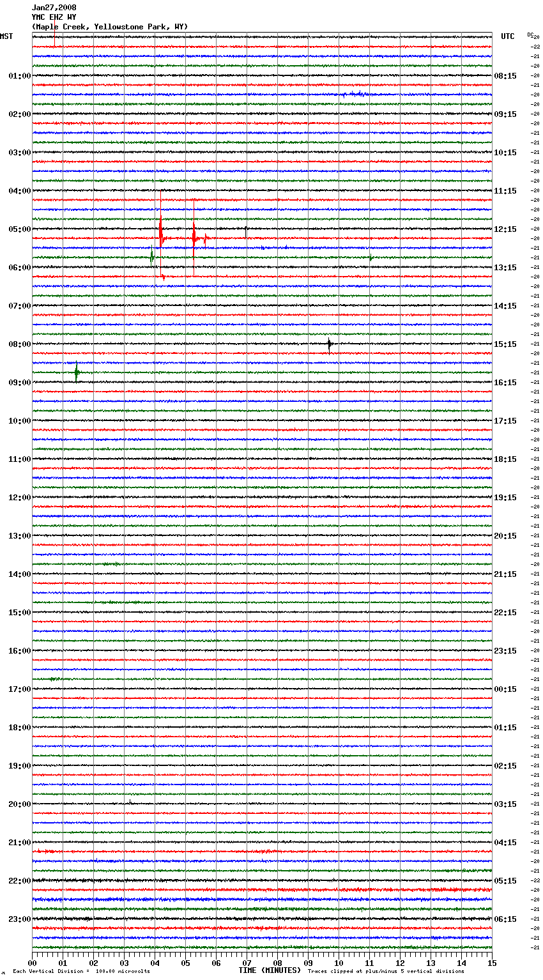This screenshot has height=980, width=543.
Task: Click the 23:15 UTC time label
Action: click(x=505, y=651)
